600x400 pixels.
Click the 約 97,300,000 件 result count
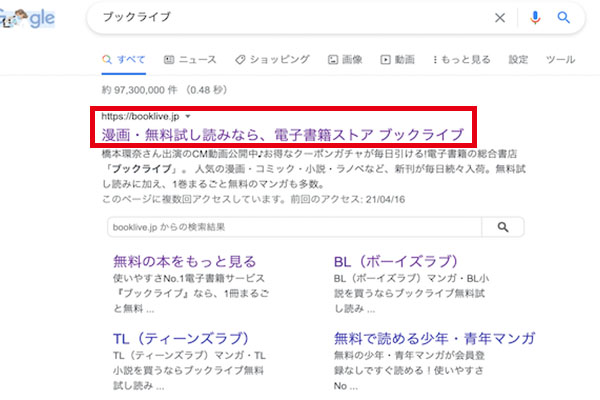pyautogui.click(x=139, y=90)
